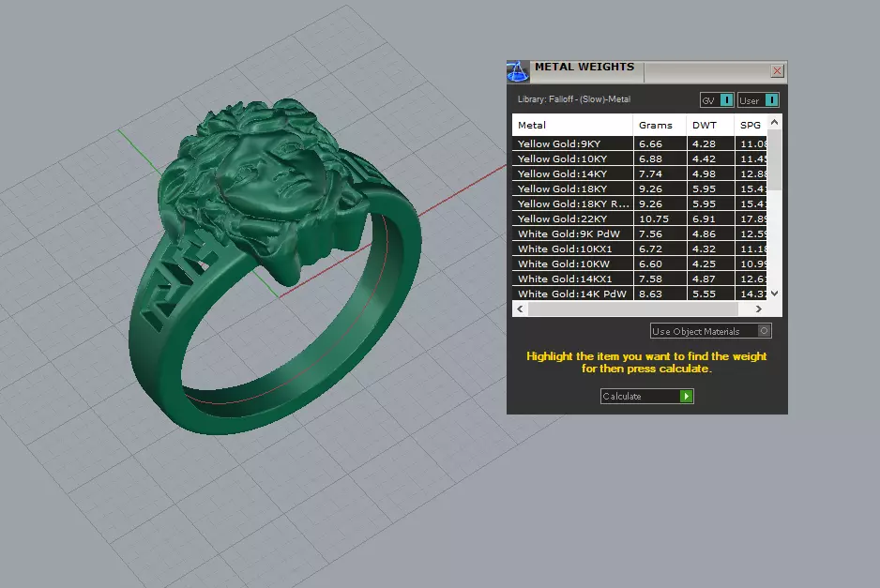The height and width of the screenshot is (588, 880).
Task: Enable Use Object Materials option
Action: pyautogui.click(x=710, y=331)
